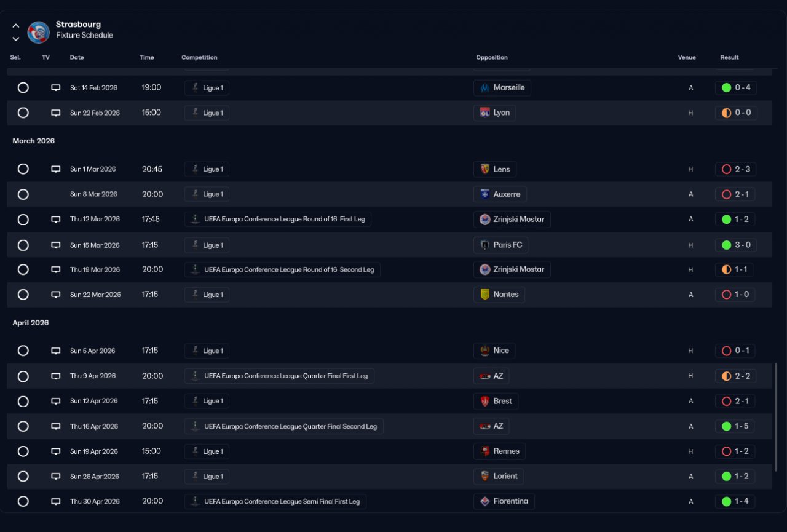This screenshot has width=787, height=532.
Task: View the 1-5 result against AZ
Action: point(735,426)
